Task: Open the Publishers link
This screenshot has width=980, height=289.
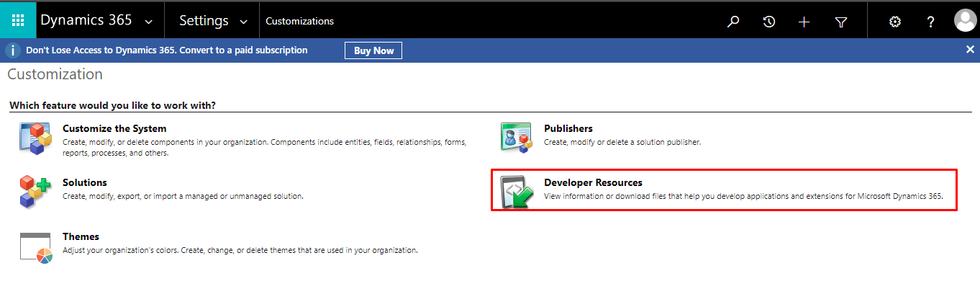Action: [x=568, y=128]
